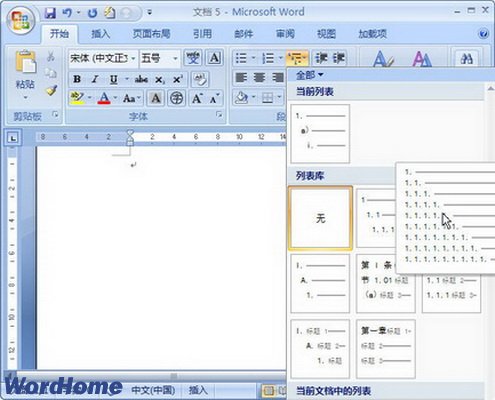The image size is (495, 400).
Task: Click the Find binoculars icon
Action: tap(466, 59)
